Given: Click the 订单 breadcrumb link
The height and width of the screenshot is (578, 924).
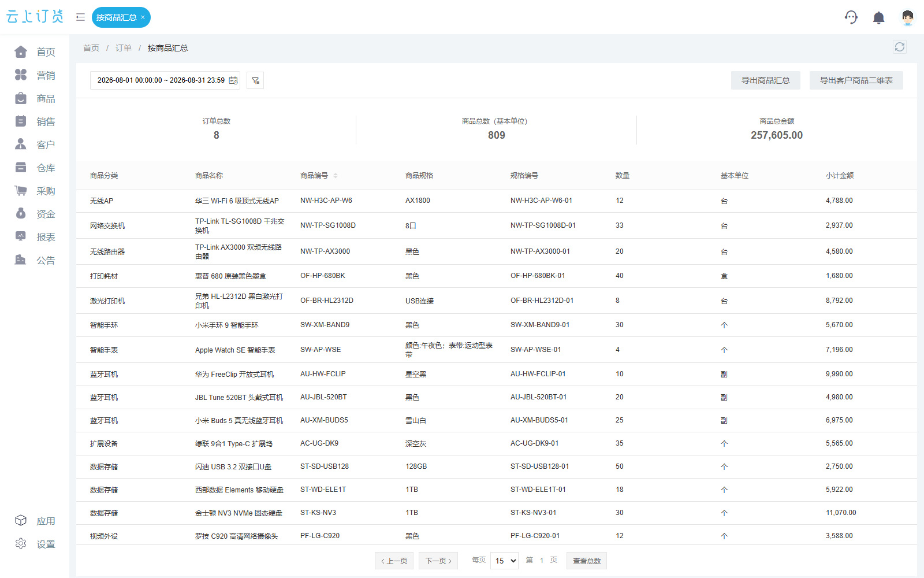Looking at the screenshot, I should [124, 48].
